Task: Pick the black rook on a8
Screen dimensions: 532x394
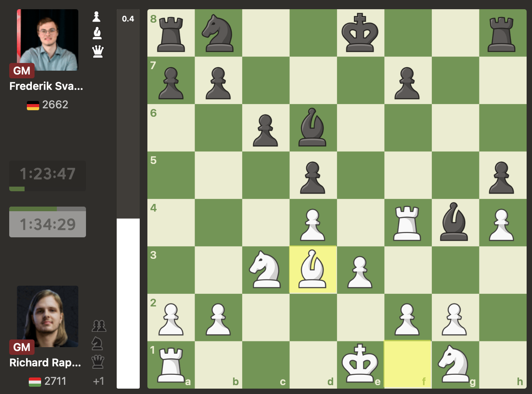Action: point(171,34)
